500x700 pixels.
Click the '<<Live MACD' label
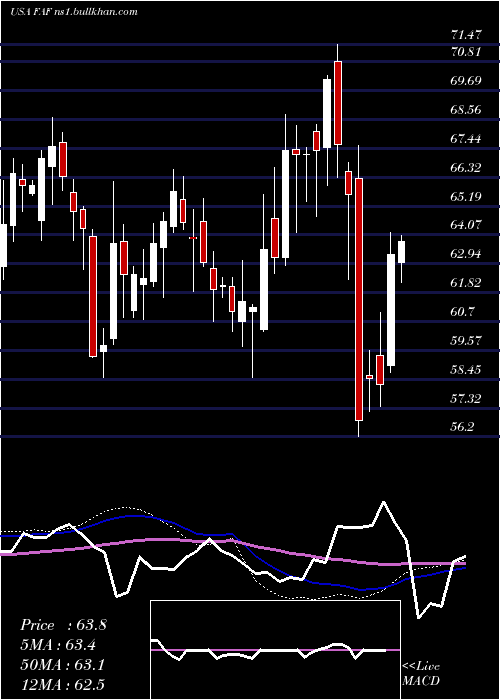[x=421, y=674]
